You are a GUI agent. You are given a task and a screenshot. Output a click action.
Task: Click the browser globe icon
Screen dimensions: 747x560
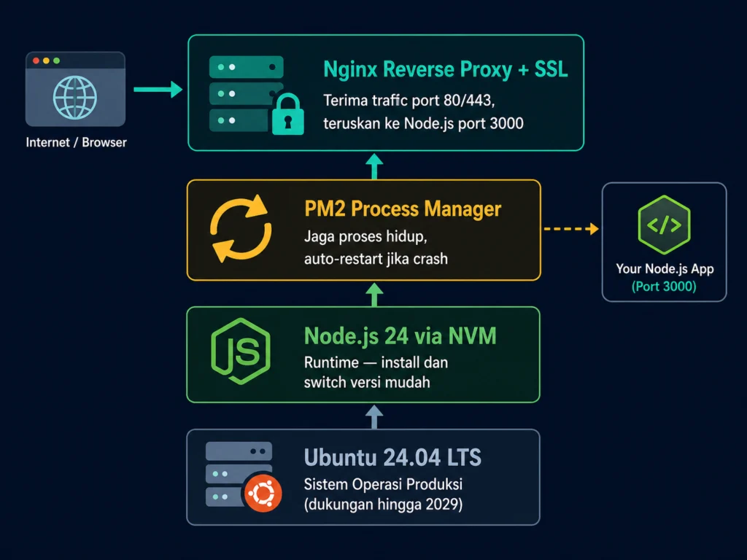coord(75,98)
